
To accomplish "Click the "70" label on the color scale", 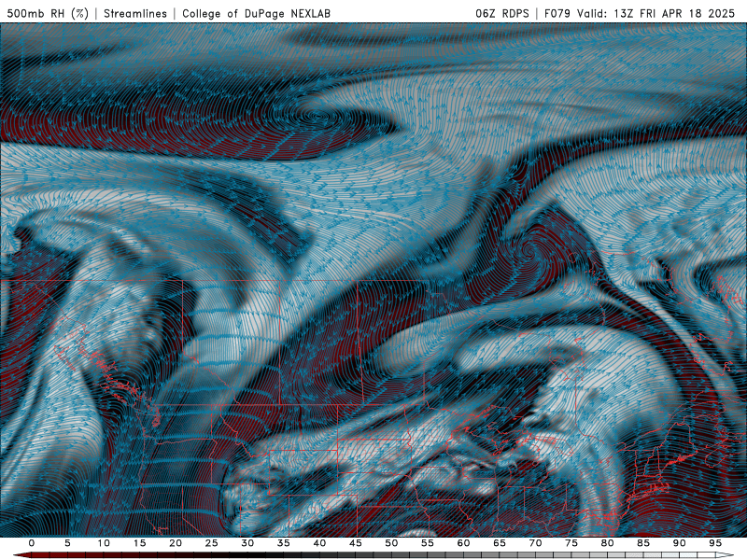I will coord(535,543).
